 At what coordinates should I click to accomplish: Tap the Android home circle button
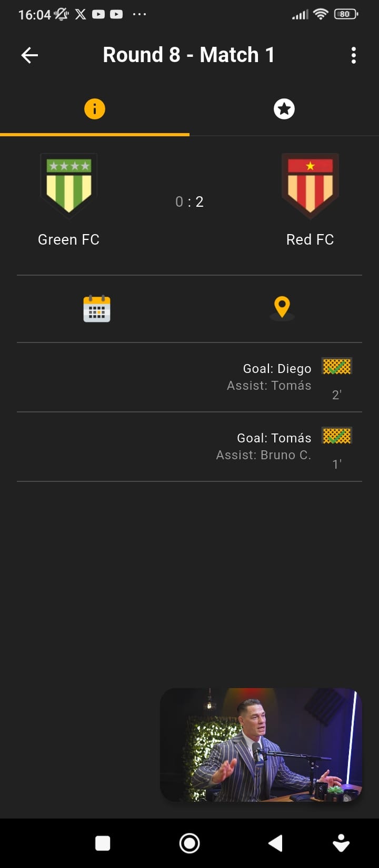coord(189,843)
